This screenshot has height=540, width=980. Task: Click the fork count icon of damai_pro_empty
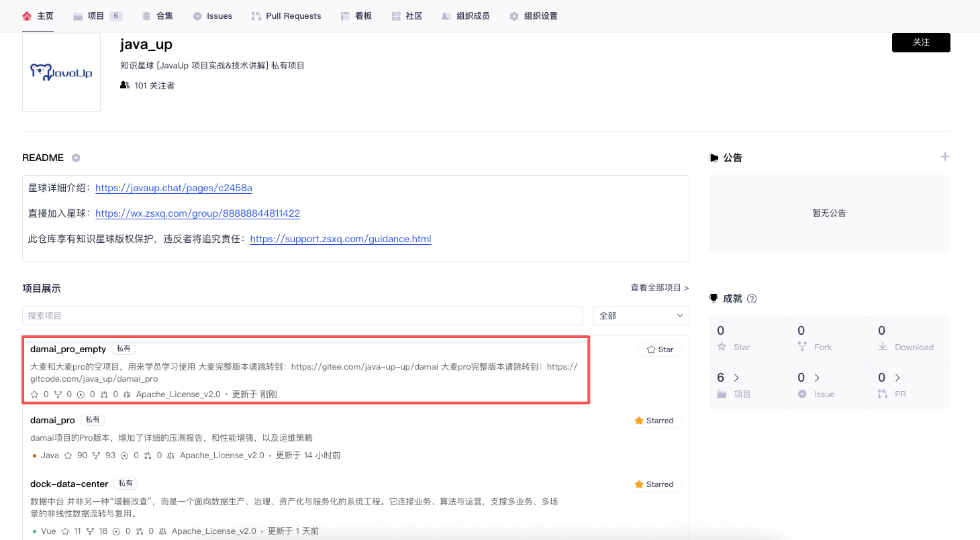coord(58,394)
